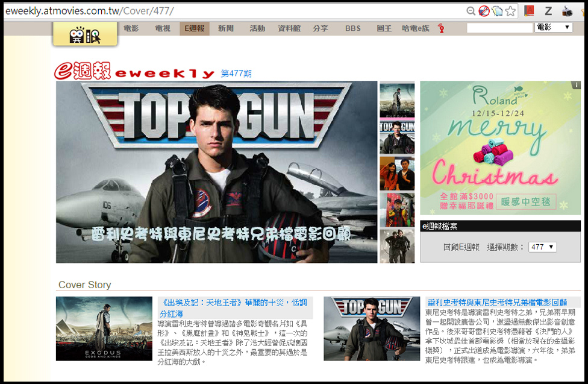Open the BBS nav menu item
Viewport: 588px width, 384px height.
(353, 28)
